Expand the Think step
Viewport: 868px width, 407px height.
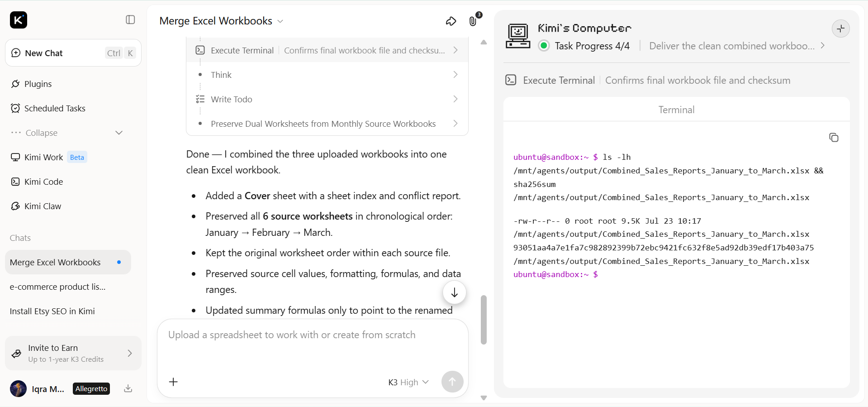pos(327,75)
